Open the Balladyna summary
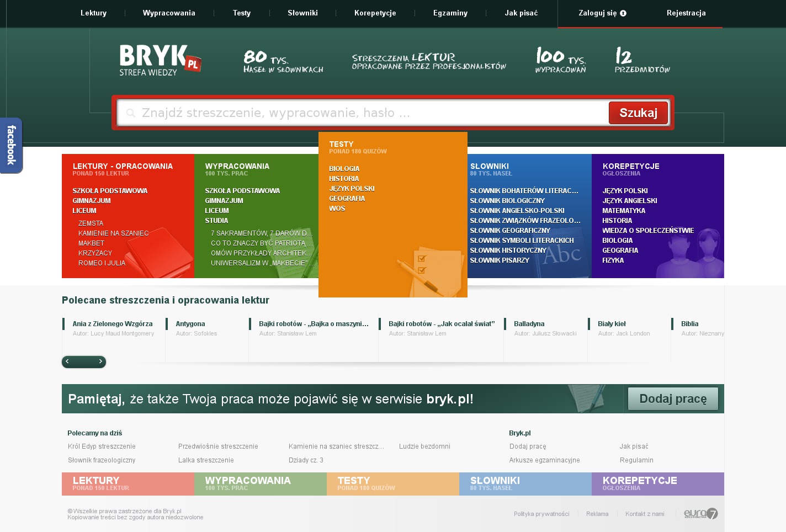The height and width of the screenshot is (532, 786). (x=529, y=324)
